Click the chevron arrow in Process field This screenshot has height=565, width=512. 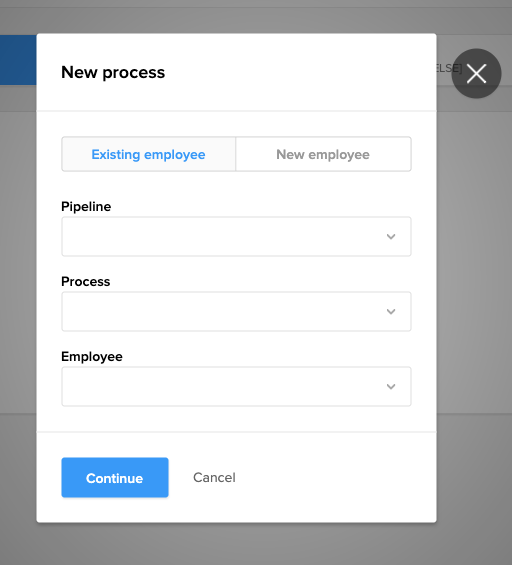(x=391, y=312)
